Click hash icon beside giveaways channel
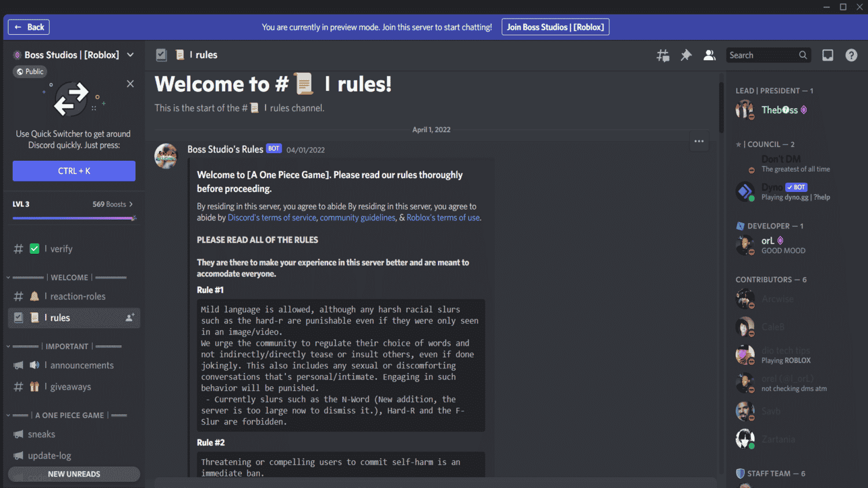This screenshot has height=488, width=868. [19, 387]
